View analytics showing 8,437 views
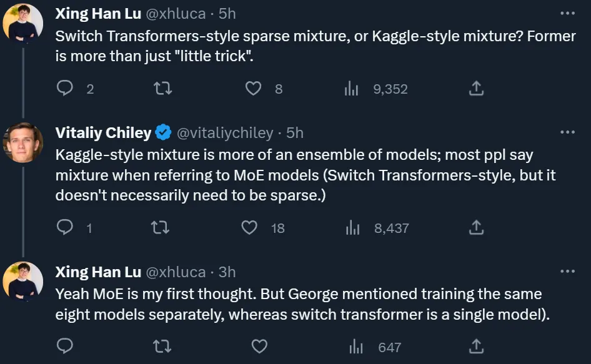The height and width of the screenshot is (364, 591). (353, 228)
